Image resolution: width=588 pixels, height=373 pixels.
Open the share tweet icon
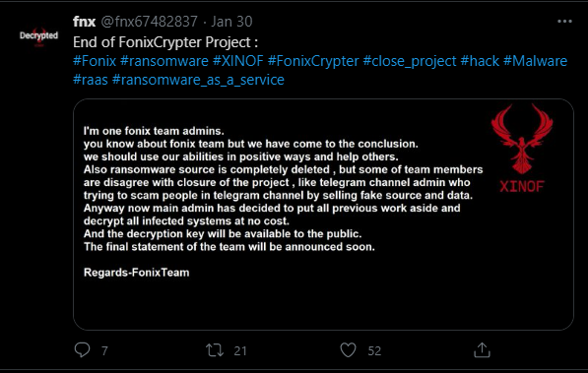click(x=482, y=349)
